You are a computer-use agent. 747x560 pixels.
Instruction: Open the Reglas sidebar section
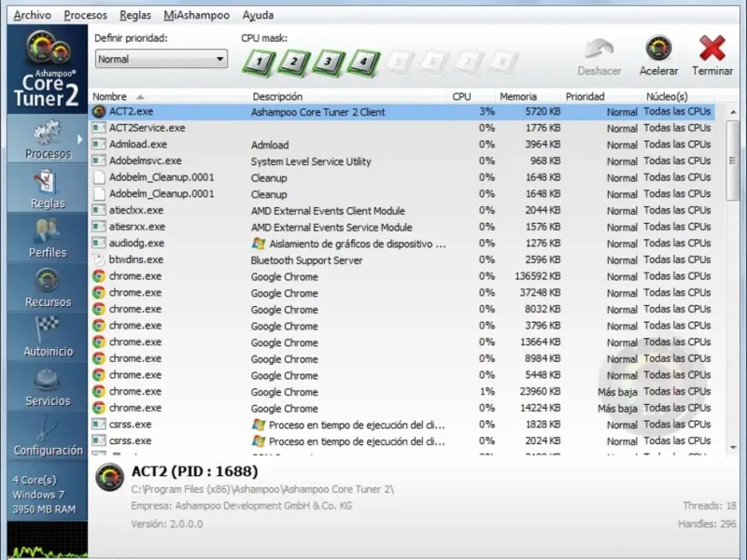point(48,189)
